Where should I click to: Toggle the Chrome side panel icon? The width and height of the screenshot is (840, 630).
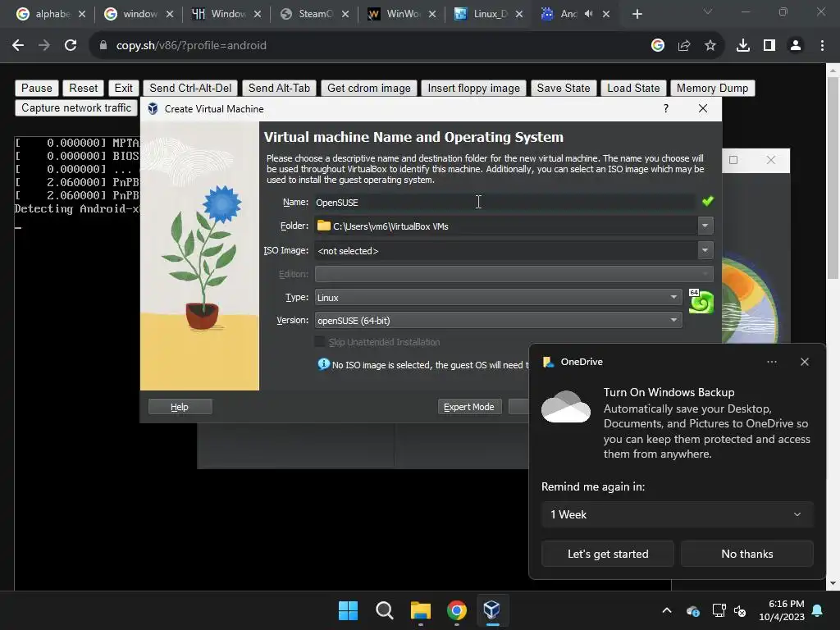click(x=769, y=46)
